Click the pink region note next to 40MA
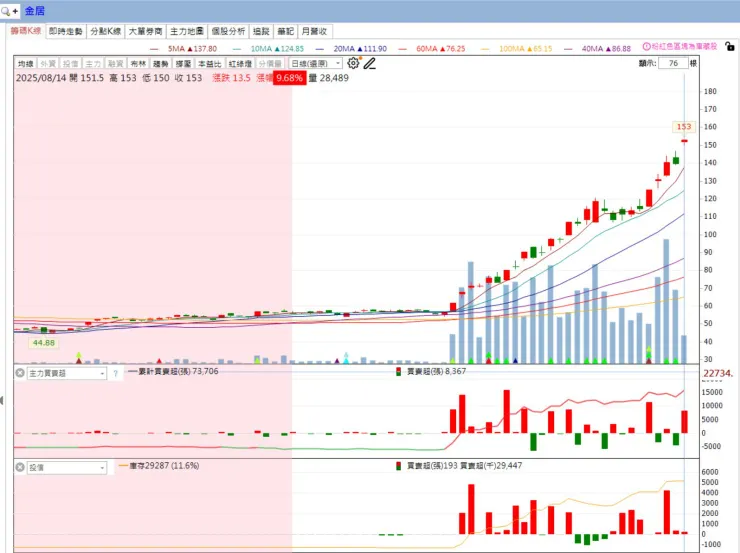 680,47
